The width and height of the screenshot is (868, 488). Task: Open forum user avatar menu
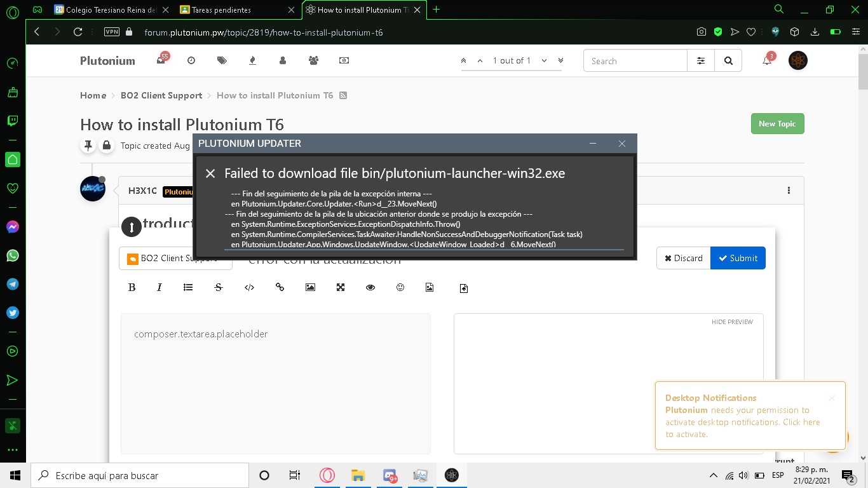tap(798, 60)
